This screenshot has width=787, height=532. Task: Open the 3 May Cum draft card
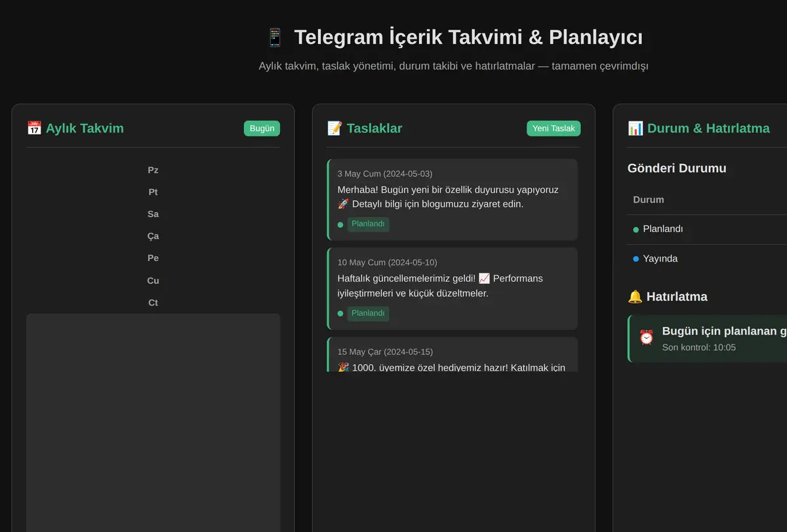click(452, 199)
